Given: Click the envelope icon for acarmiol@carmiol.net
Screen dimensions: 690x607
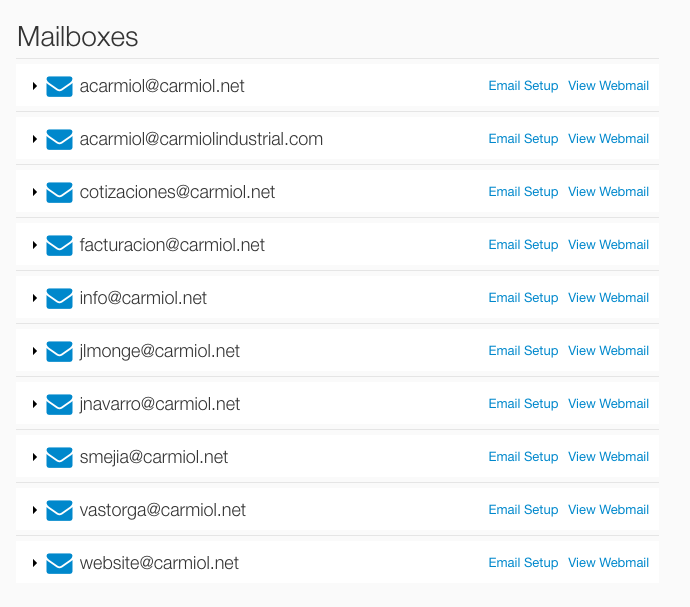Looking at the screenshot, I should point(60,86).
